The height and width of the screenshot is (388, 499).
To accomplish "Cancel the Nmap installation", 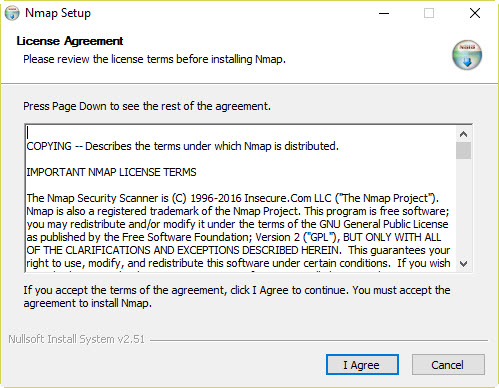I will tap(448, 365).
